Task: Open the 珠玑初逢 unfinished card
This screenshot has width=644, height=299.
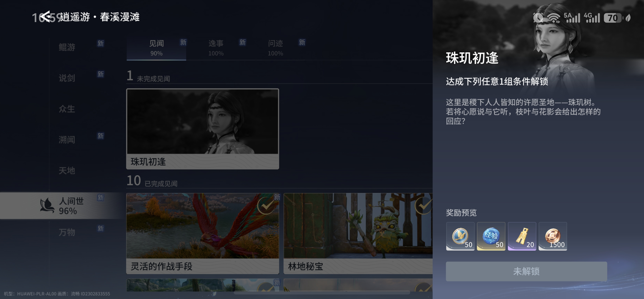Action: (202, 129)
